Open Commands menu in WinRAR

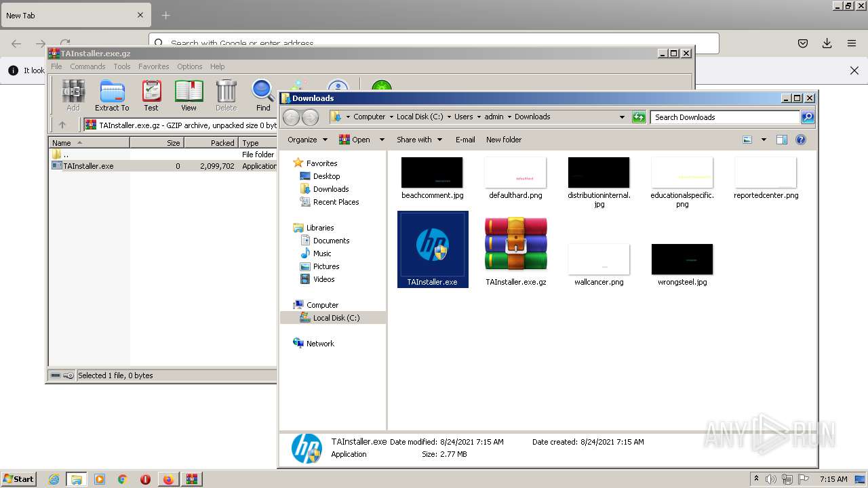(87, 66)
